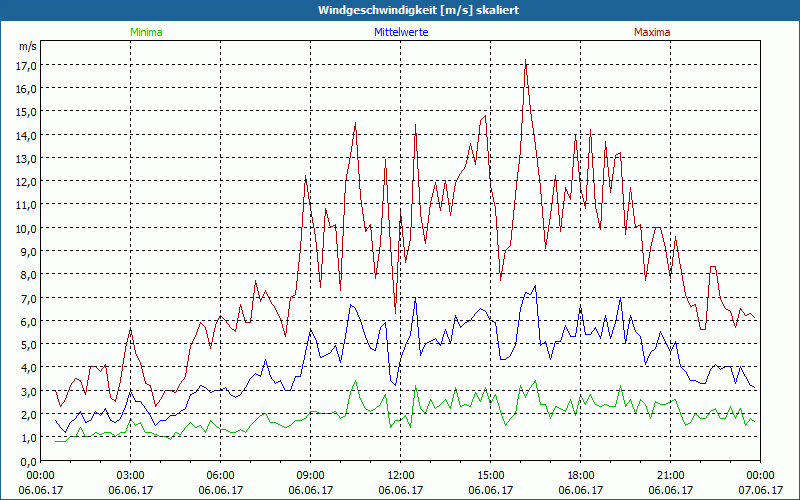Click the 06:00 time axis label
The image size is (800, 500).
[x=220, y=475]
